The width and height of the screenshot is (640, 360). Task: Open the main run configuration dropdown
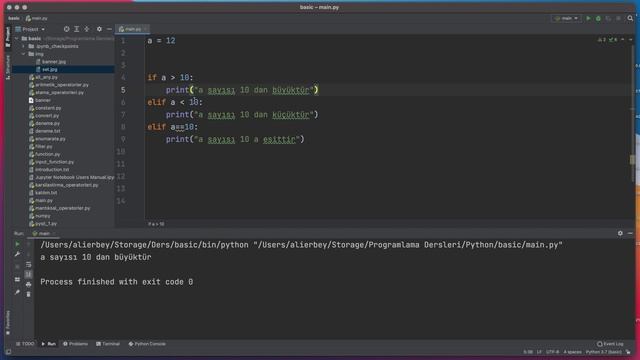[x=567, y=18]
